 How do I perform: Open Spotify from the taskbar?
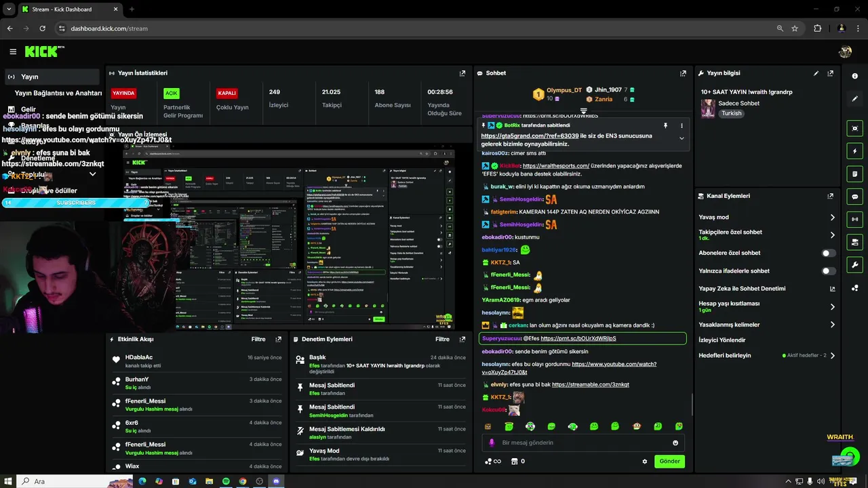pyautogui.click(x=226, y=481)
